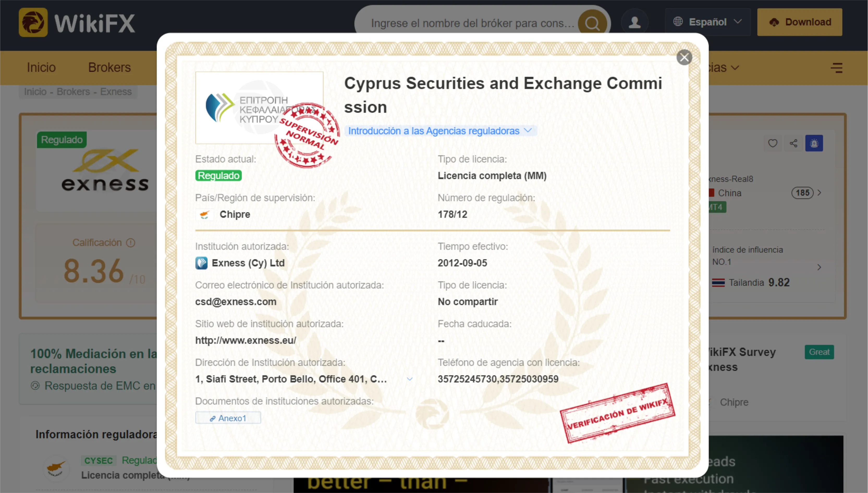The image size is (868, 493).
Task: Click the Brokers breadcrumb link
Action: [x=73, y=92]
